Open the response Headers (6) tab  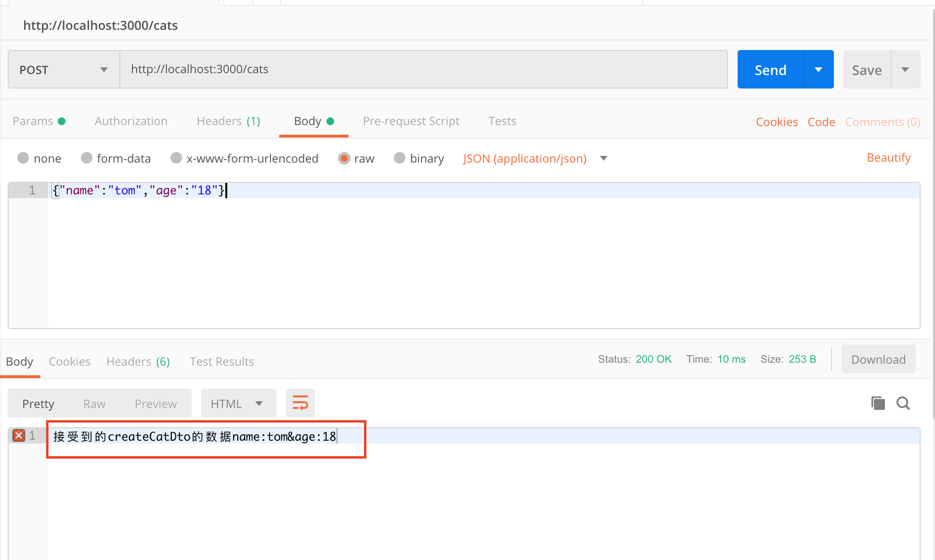(x=138, y=362)
